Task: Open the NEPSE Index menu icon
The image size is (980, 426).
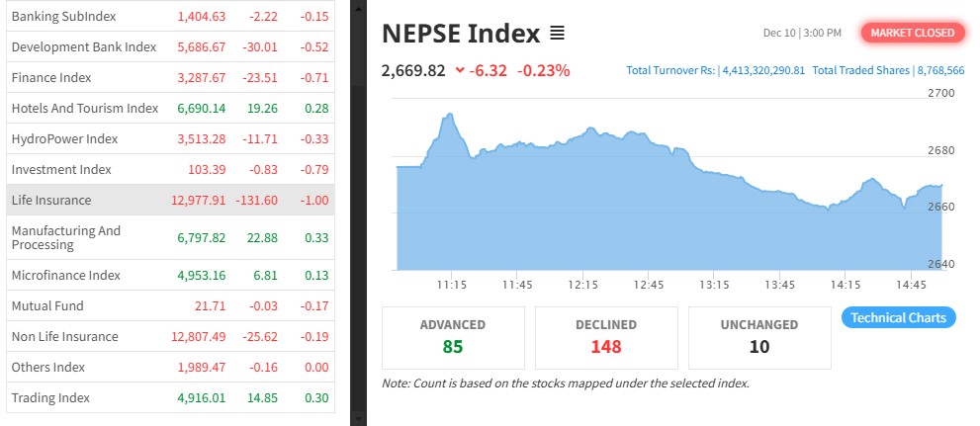Action: click(x=557, y=34)
